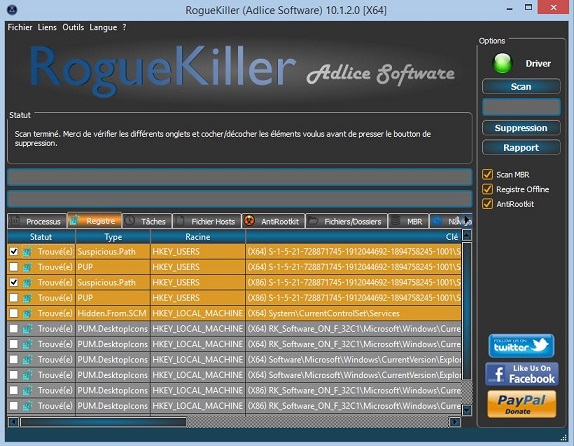Screen dimensions: 574x446
Task: Click the AntiRootkit tab radiation icon
Action: [x=249, y=220]
